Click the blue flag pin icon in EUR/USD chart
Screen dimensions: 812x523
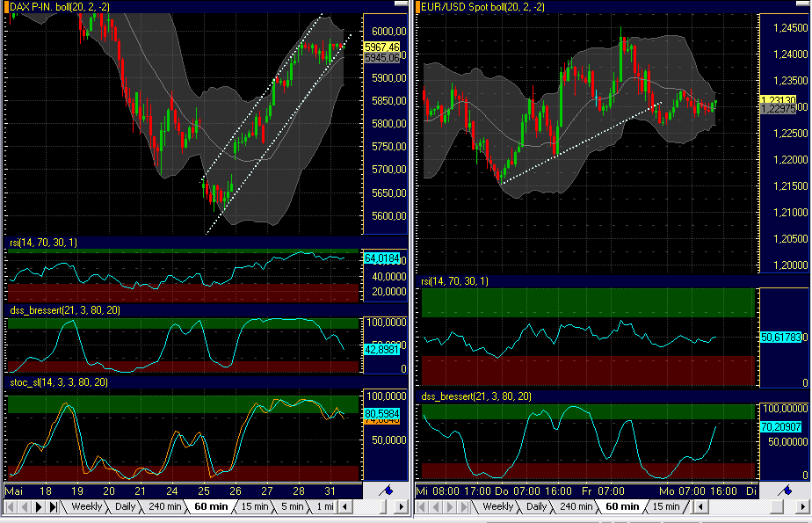[x=785, y=490]
